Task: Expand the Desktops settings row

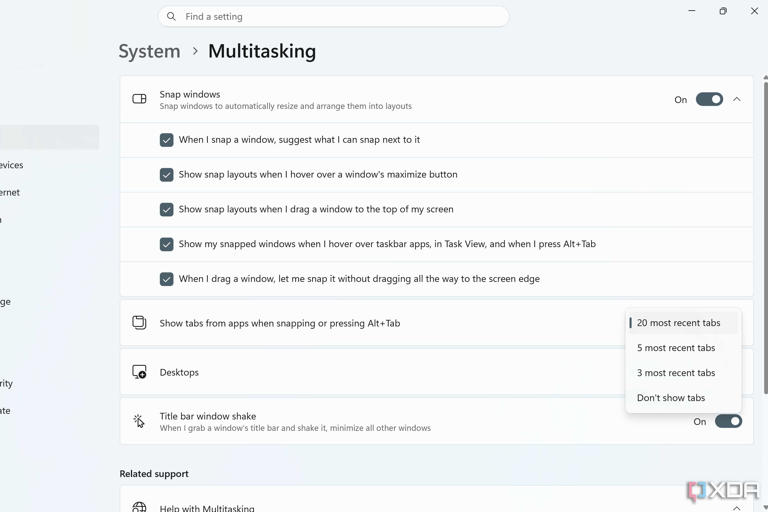Action: coord(436,372)
